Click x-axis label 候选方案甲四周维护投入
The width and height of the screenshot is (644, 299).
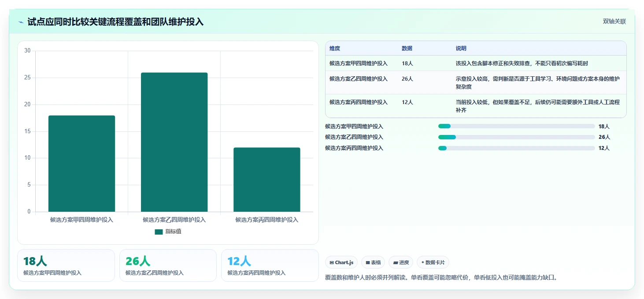(x=81, y=220)
